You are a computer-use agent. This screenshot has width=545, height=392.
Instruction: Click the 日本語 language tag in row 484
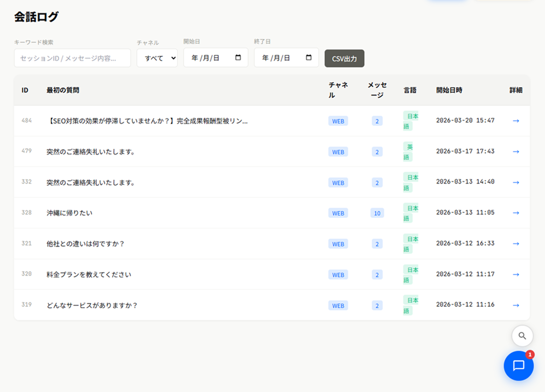[410, 121]
